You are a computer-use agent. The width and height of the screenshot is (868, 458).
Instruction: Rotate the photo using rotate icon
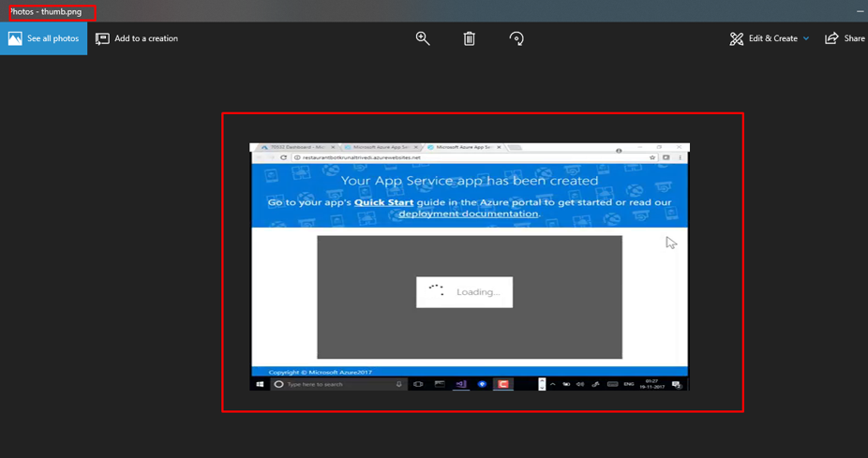(516, 38)
